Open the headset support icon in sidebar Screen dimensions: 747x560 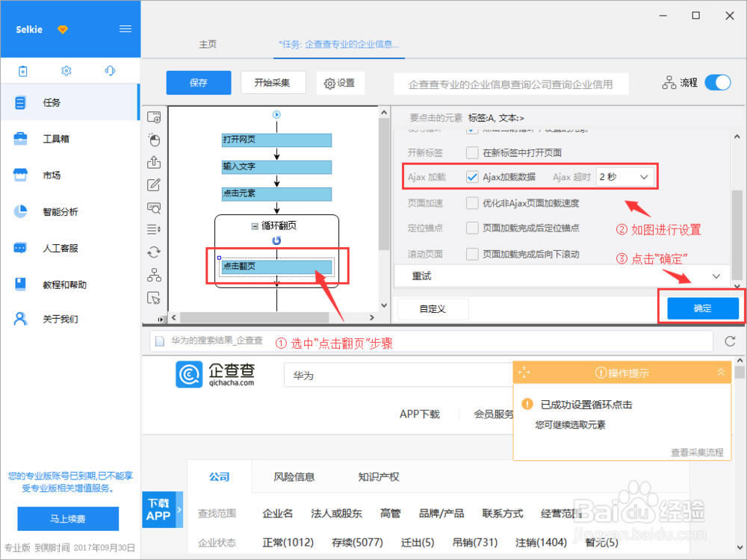(111, 71)
